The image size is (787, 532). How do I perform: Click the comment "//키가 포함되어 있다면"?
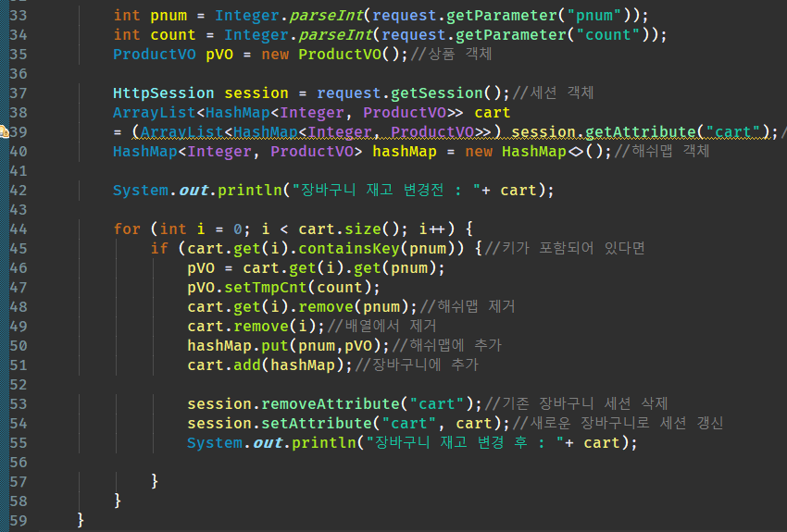point(565,248)
